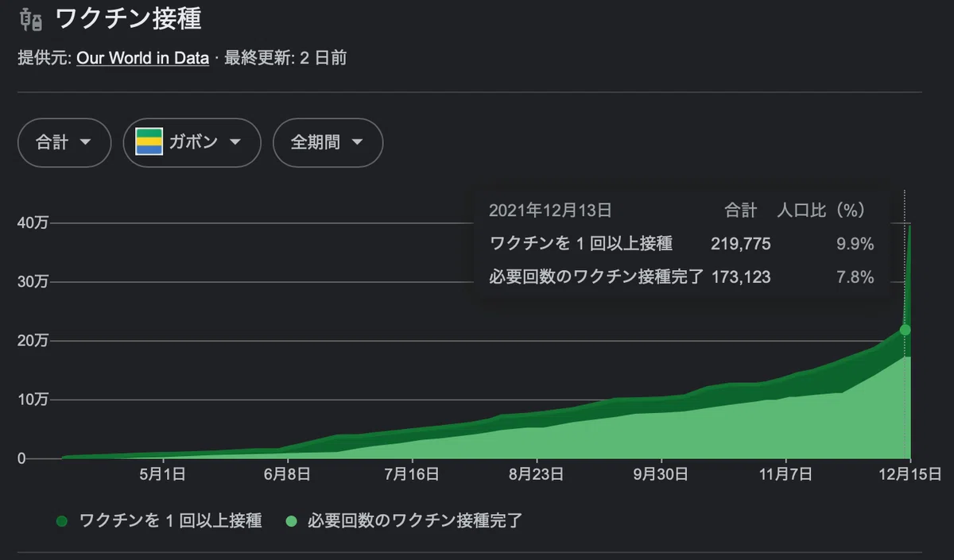The height and width of the screenshot is (560, 954).
Task: Click the Gabon flag icon
Action: tap(149, 142)
